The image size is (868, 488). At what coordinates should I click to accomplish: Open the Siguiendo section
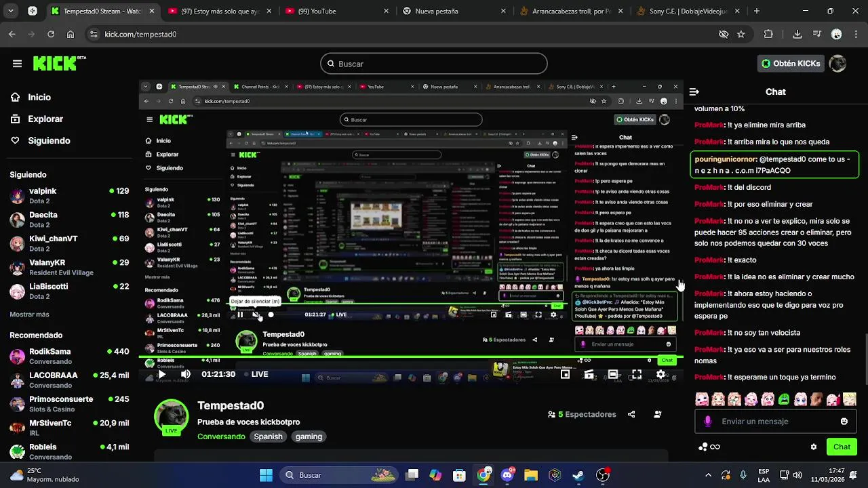[49, 140]
